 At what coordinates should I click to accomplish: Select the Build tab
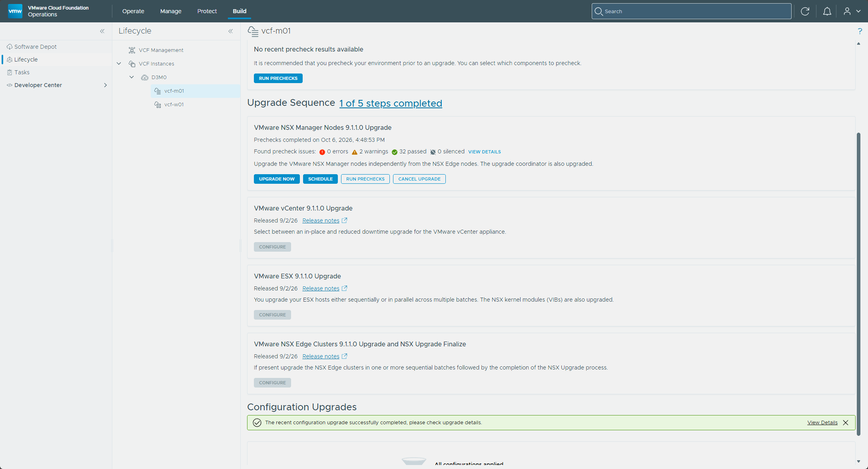tap(239, 11)
